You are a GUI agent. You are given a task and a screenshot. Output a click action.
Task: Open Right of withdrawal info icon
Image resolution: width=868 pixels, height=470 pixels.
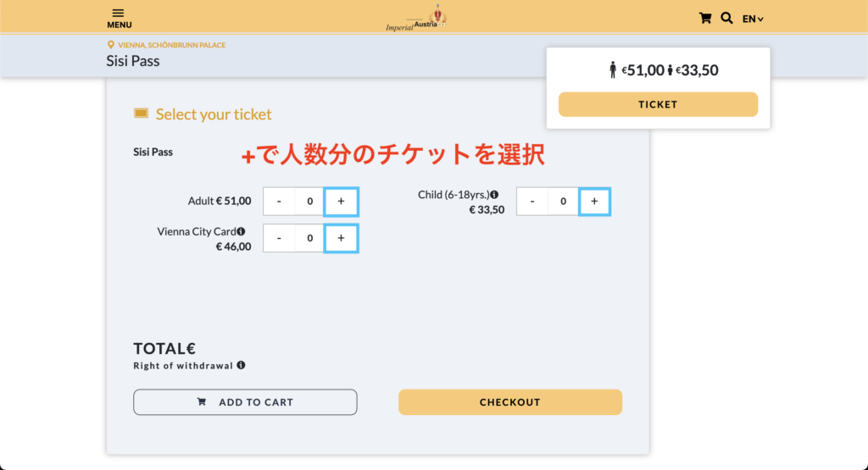pos(241,365)
